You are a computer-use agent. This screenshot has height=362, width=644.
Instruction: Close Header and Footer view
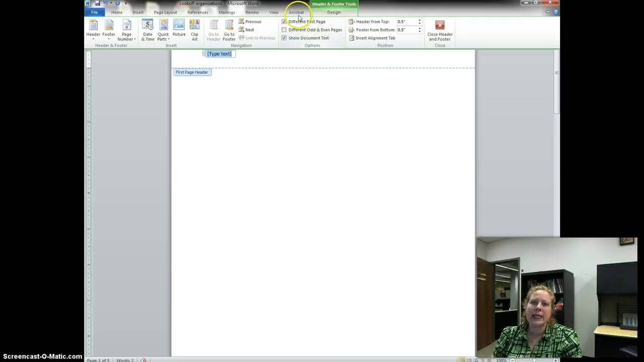point(440,30)
